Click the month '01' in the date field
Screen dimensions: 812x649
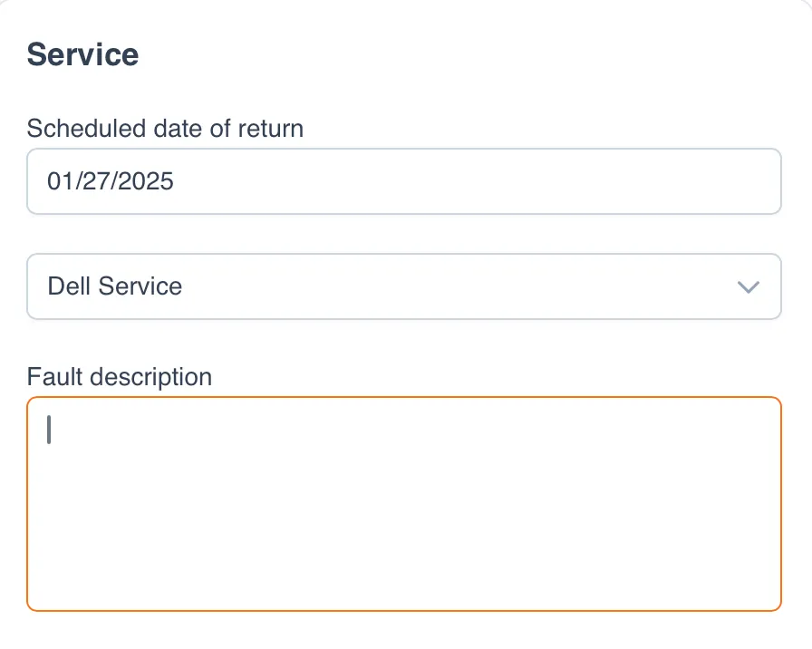click(60, 181)
